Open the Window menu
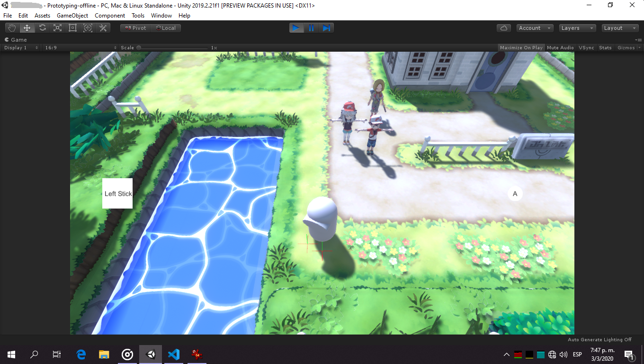 pos(161,16)
